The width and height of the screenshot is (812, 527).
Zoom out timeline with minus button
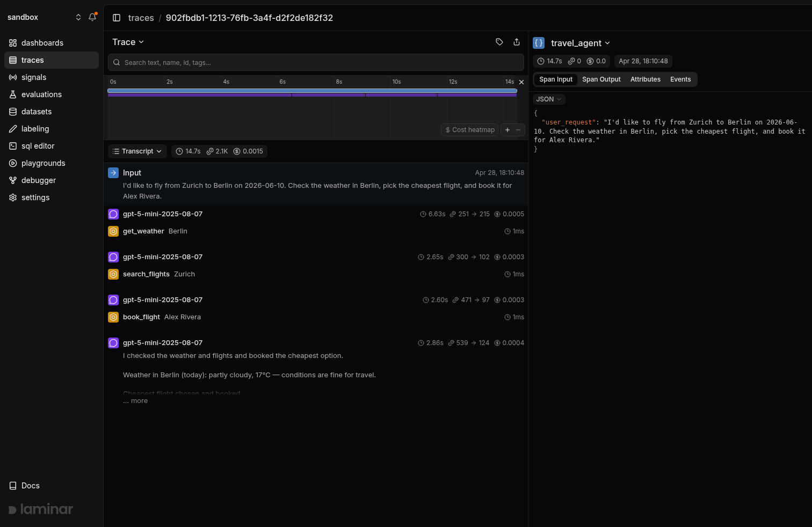(x=518, y=130)
